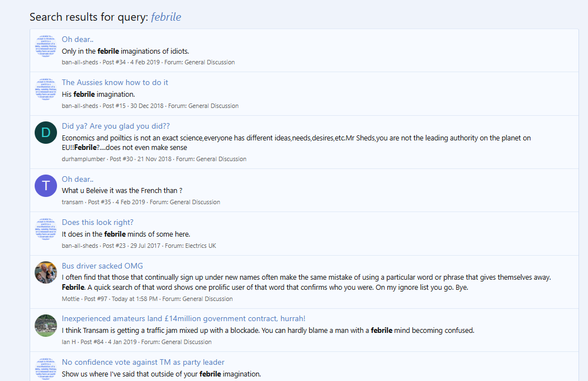Click avatar beside "Does this look right?"

pyautogui.click(x=46, y=229)
